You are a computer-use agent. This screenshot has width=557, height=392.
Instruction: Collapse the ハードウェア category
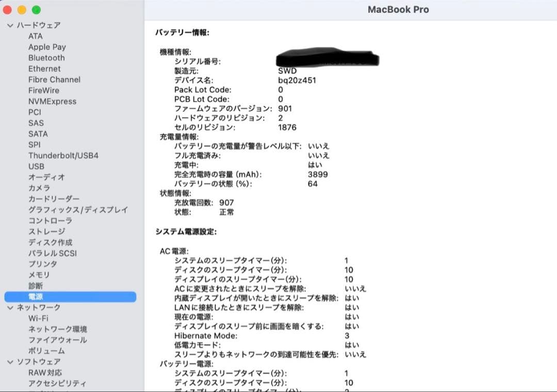(9, 25)
